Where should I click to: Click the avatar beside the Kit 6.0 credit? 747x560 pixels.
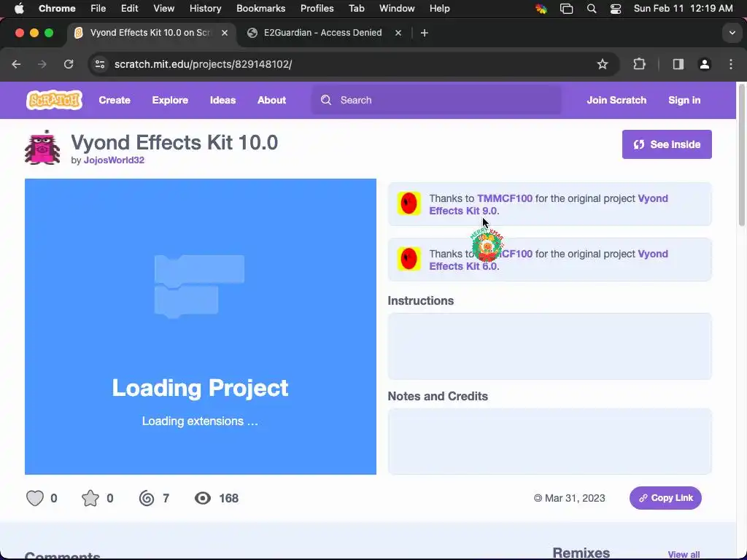(409, 259)
